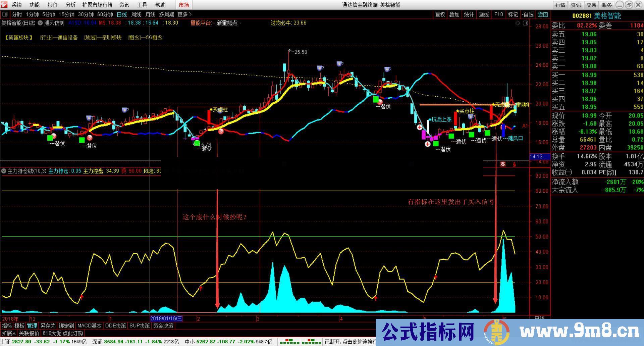This screenshot has width=644, height=346.
Task: Open the 资讯 menu
Action: [124, 5]
